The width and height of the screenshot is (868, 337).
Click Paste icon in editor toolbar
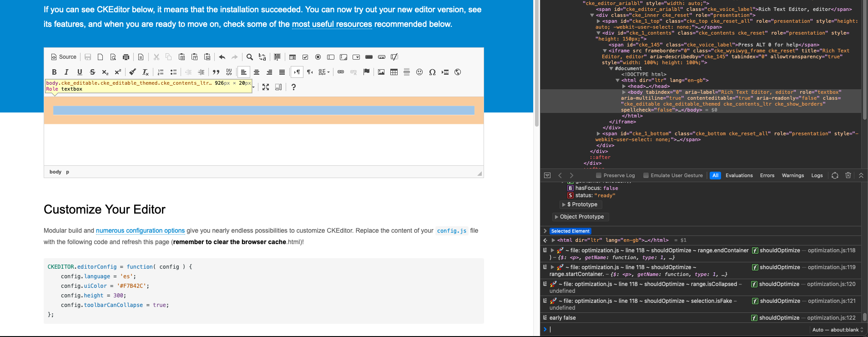182,57
